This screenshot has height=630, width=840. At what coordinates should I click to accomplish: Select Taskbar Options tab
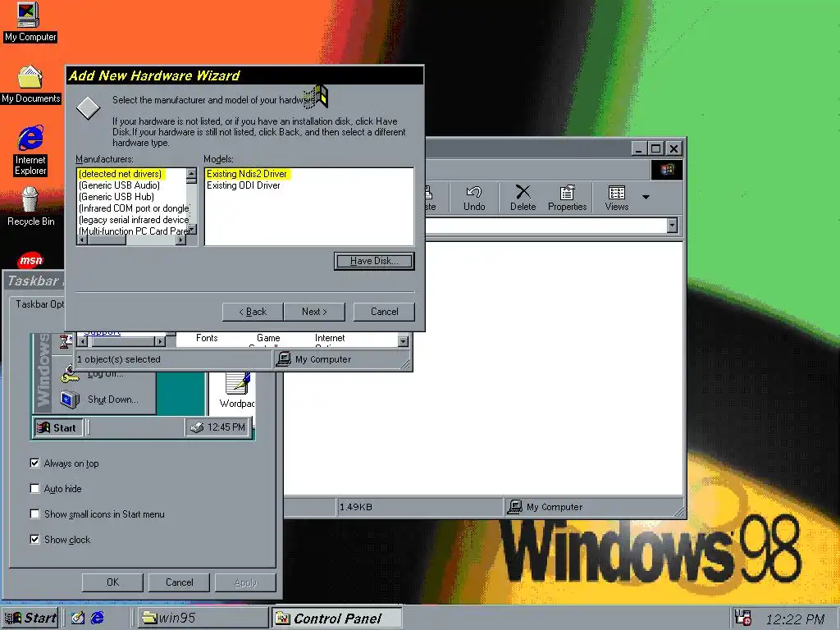39,304
